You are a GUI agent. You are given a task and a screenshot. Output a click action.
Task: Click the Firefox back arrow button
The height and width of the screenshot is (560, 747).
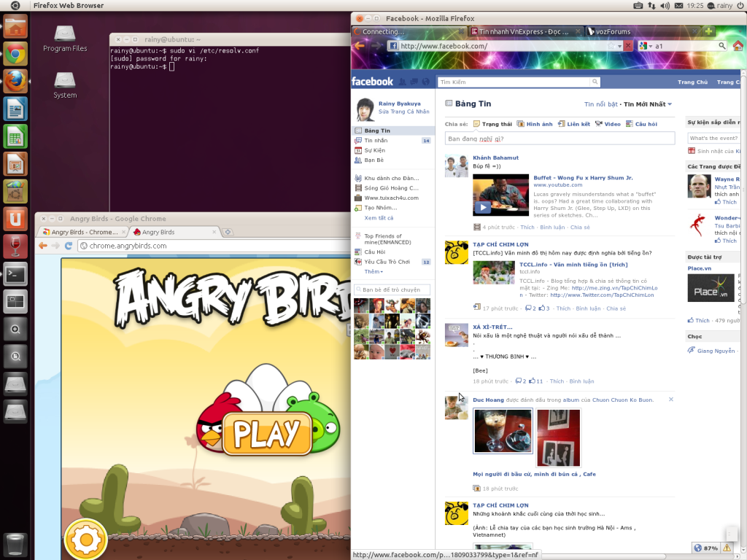tap(359, 46)
